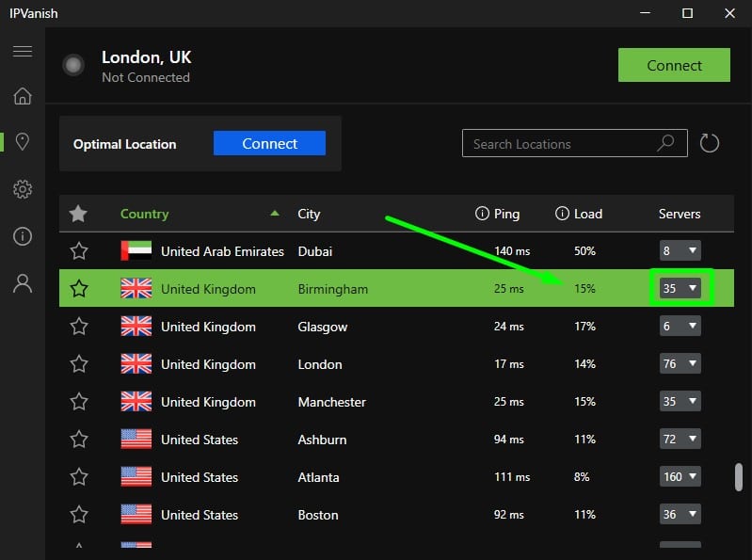
Task: Click the US flag in Ashburn row
Action: click(x=136, y=440)
